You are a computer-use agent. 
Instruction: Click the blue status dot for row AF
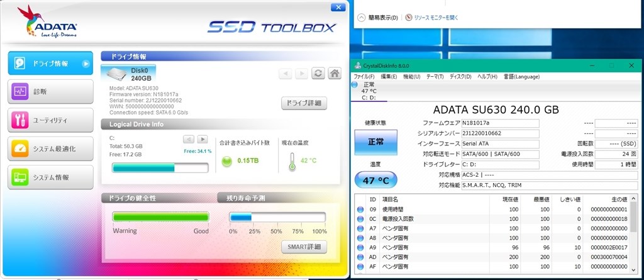click(360, 267)
